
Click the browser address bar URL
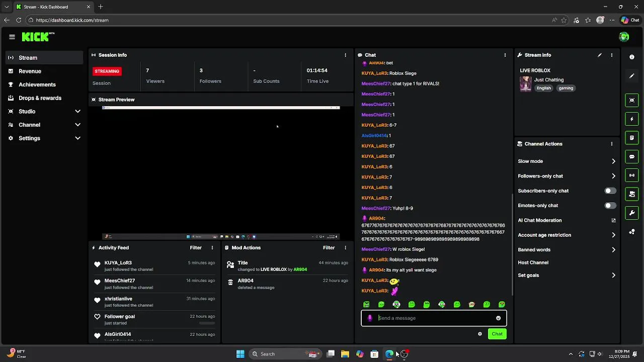[x=72, y=20]
